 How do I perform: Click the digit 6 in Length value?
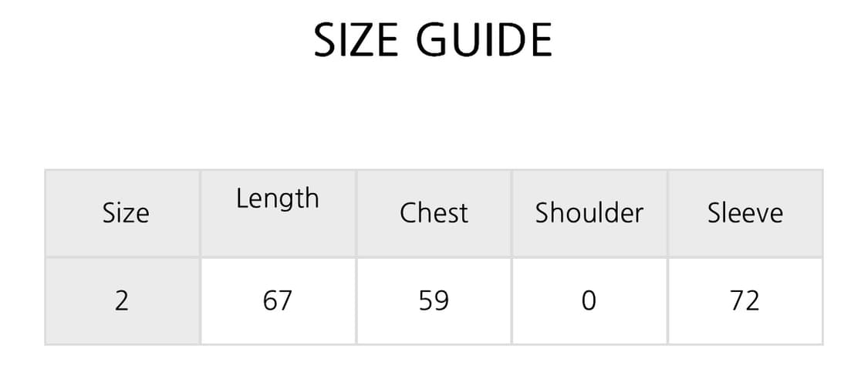pyautogui.click(x=269, y=300)
